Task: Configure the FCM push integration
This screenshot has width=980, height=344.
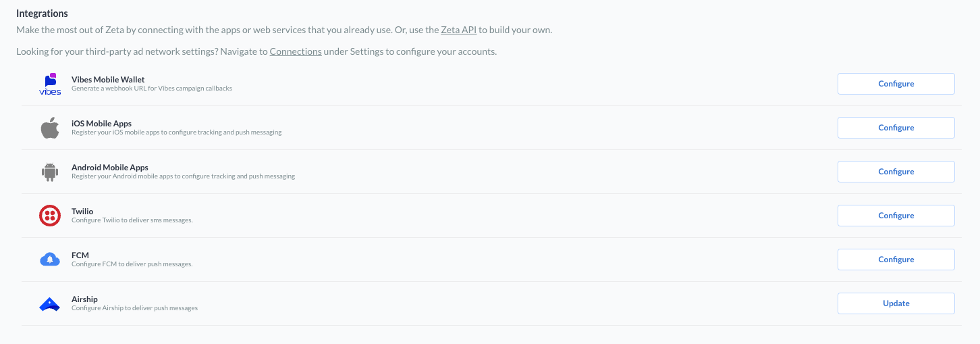Action: coord(896,260)
